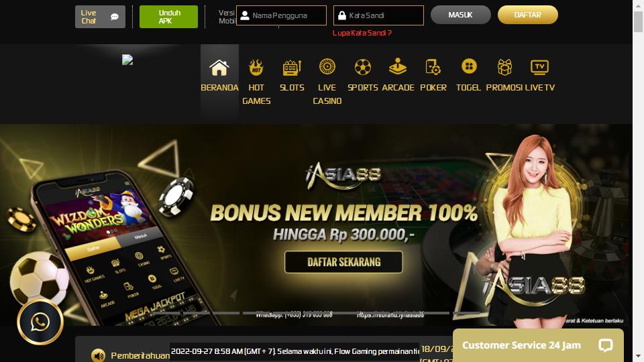Expand the Customer Service 24 Jam chat
The height and width of the screenshot is (362, 644).
[x=538, y=345]
